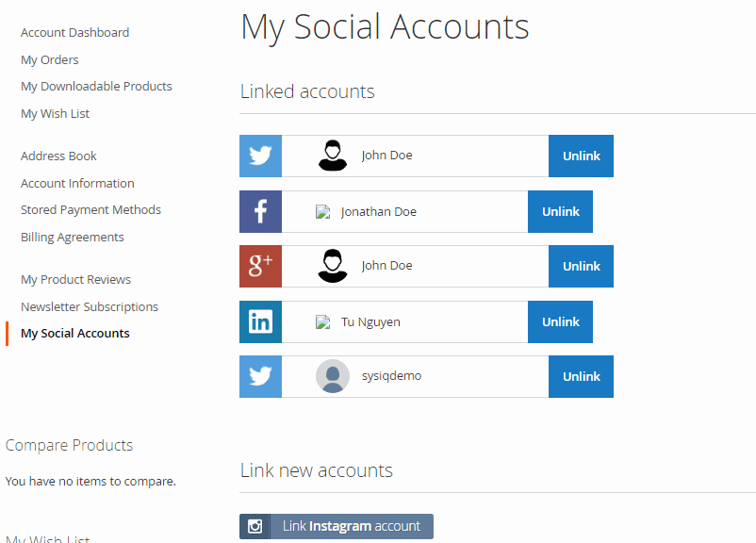Screen dimensions: 756x543
Task: Click John Doe's avatar in the Google+ row
Action: tap(332, 266)
